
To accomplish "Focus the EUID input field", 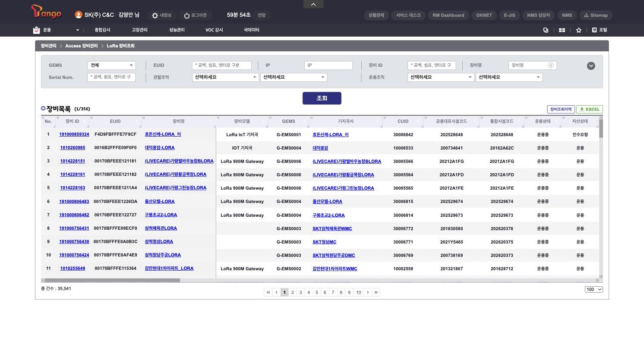I will (x=222, y=66).
